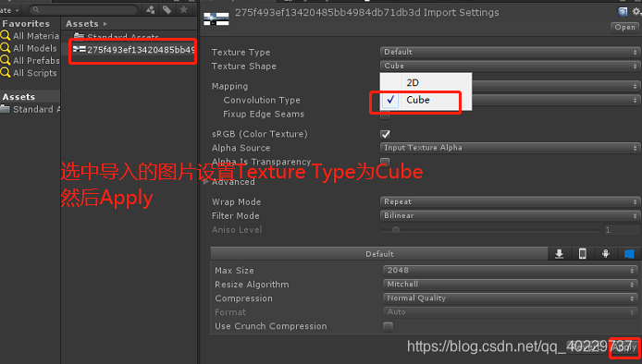Click the sRGB (Color Texture) label

(x=260, y=134)
